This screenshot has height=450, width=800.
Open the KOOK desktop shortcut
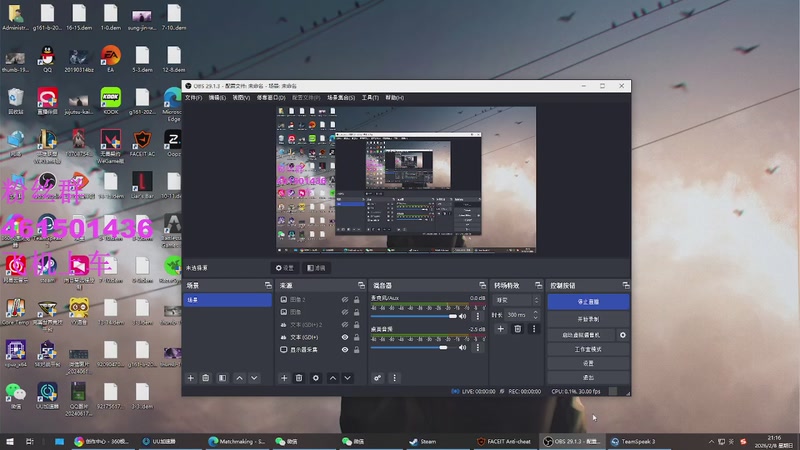(111, 101)
